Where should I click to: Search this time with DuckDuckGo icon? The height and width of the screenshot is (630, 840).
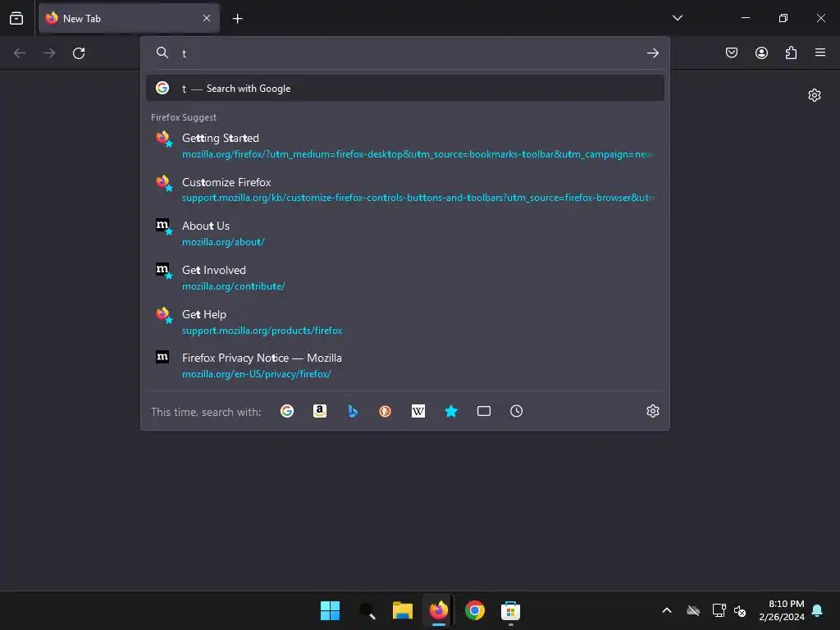[x=386, y=411]
